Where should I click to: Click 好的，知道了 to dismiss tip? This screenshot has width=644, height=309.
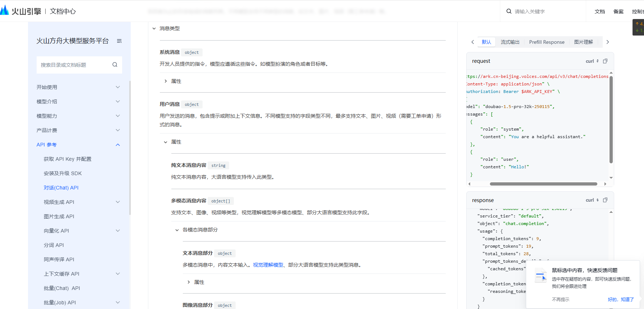(x=621, y=299)
